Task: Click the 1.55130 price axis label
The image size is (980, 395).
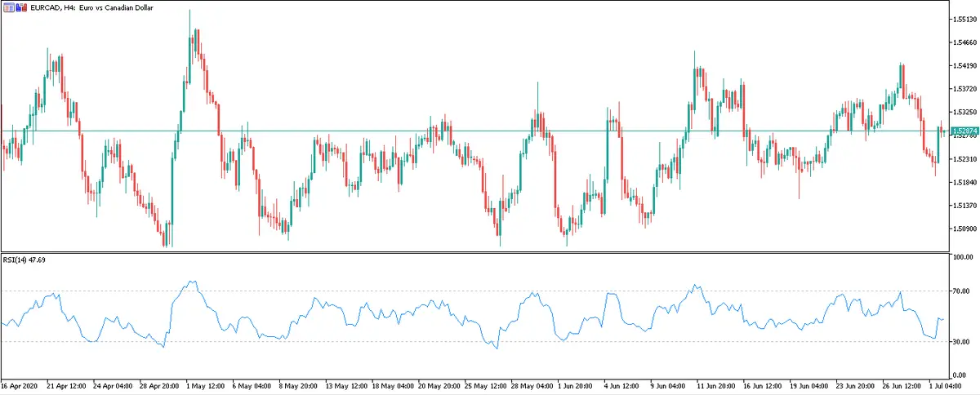Action: tap(965, 19)
